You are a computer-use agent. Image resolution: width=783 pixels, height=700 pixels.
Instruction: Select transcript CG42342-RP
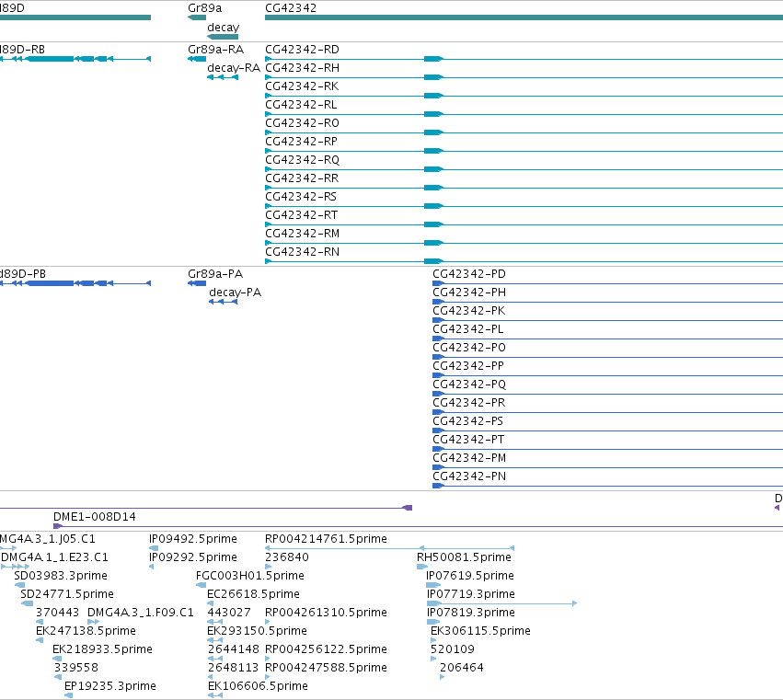[301, 142]
